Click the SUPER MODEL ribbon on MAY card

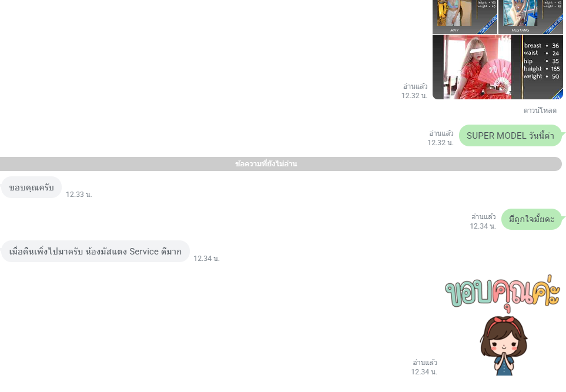coord(488,25)
